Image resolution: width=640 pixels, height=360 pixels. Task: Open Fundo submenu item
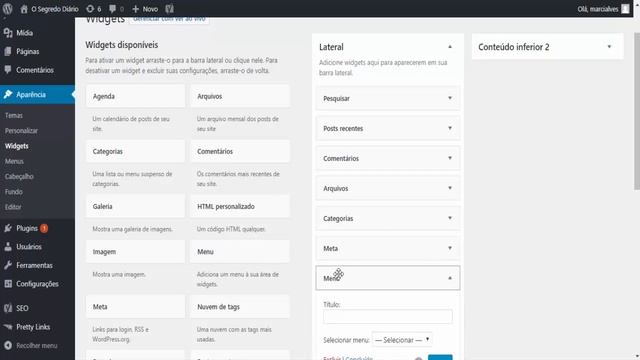click(x=14, y=191)
